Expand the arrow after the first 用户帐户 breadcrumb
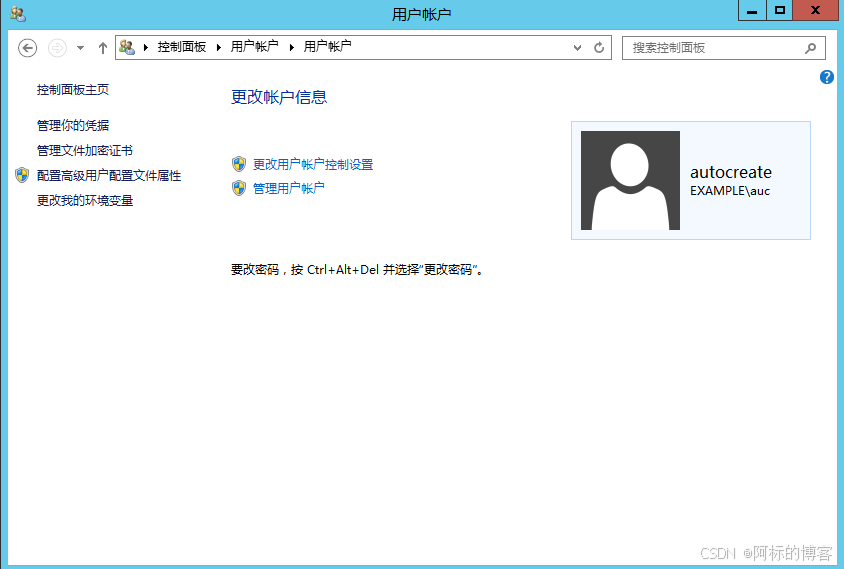Viewport: 844px width, 569px height. click(292, 47)
